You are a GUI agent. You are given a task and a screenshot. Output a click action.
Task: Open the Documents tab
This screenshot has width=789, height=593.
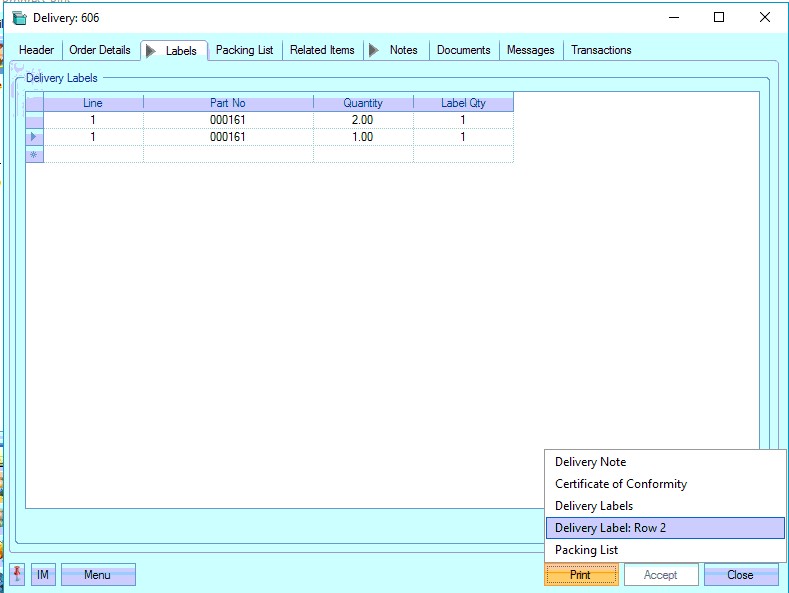(464, 50)
